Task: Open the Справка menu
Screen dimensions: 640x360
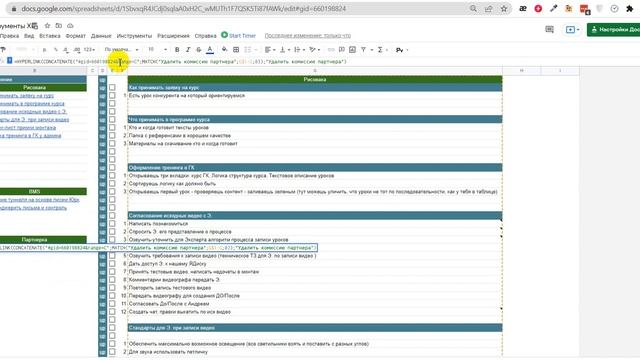Action: 205,36
